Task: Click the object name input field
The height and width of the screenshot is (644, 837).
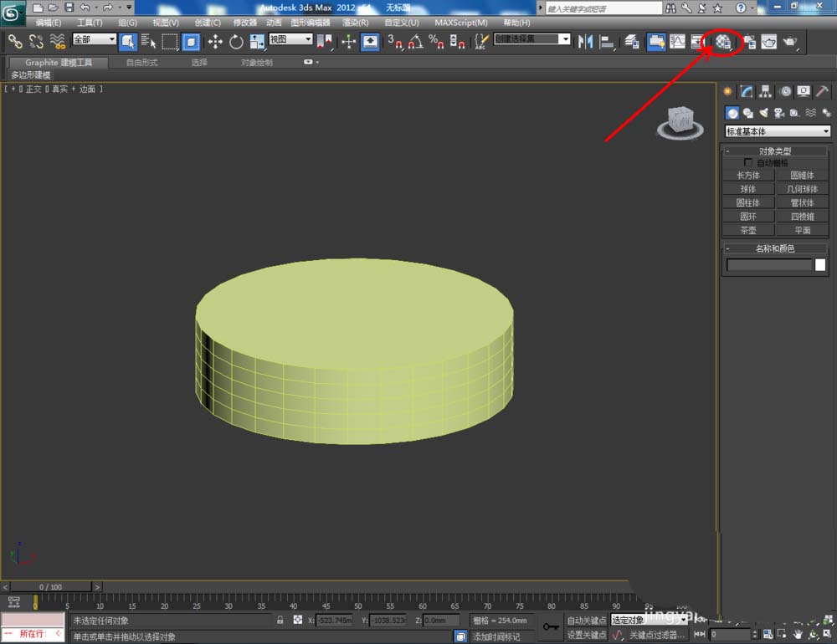Action: tap(769, 264)
